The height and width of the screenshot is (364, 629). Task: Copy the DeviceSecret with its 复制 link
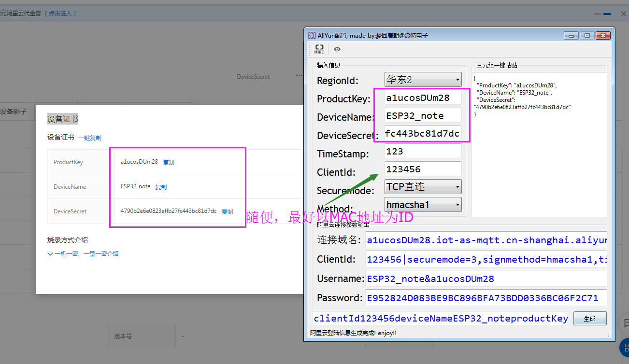coord(227,211)
